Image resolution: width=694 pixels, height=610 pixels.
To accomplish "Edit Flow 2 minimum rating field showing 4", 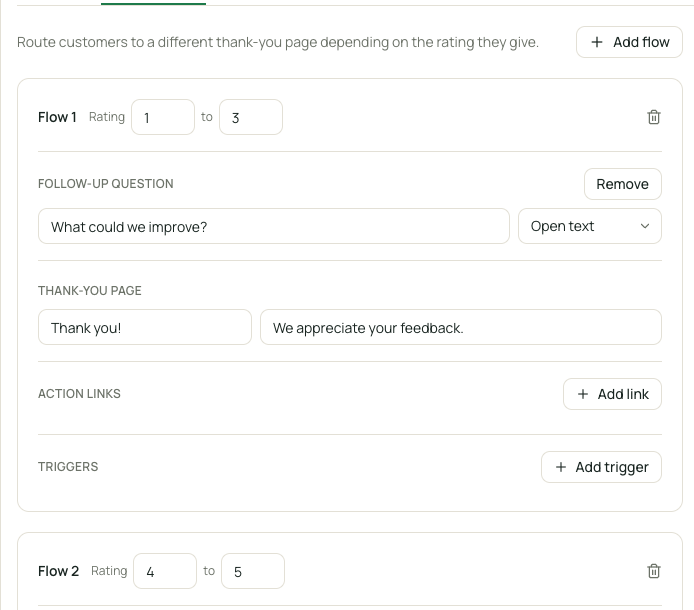I will point(165,571).
